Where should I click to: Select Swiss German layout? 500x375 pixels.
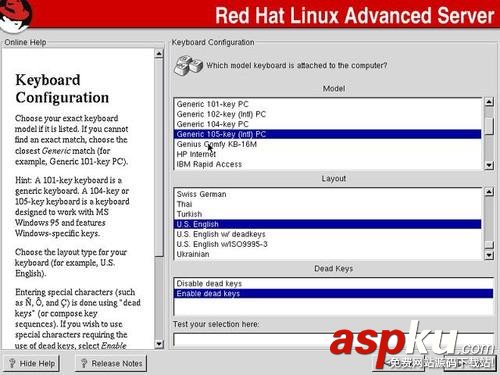[x=327, y=194]
